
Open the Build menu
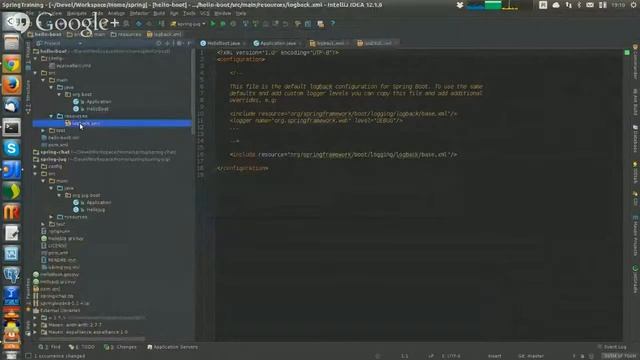coord(159,13)
